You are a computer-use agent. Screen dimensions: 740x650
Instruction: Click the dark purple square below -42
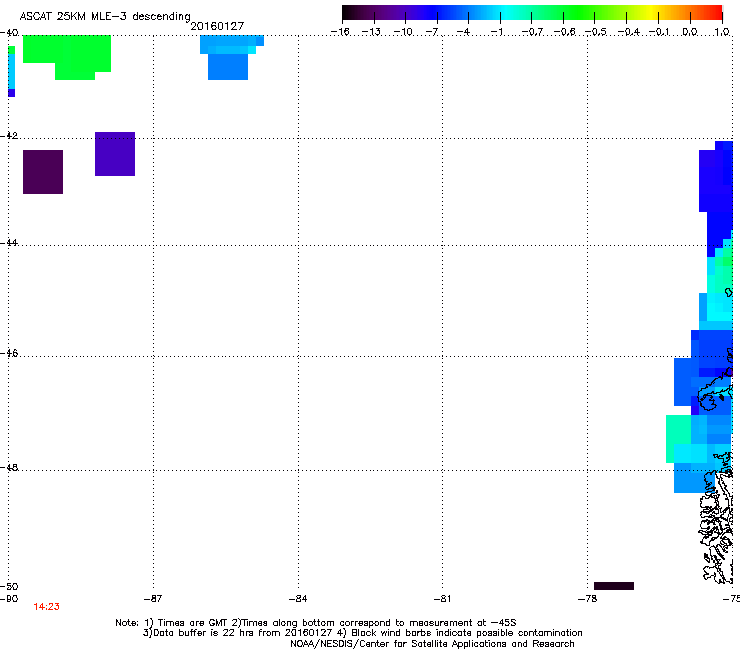[43, 172]
